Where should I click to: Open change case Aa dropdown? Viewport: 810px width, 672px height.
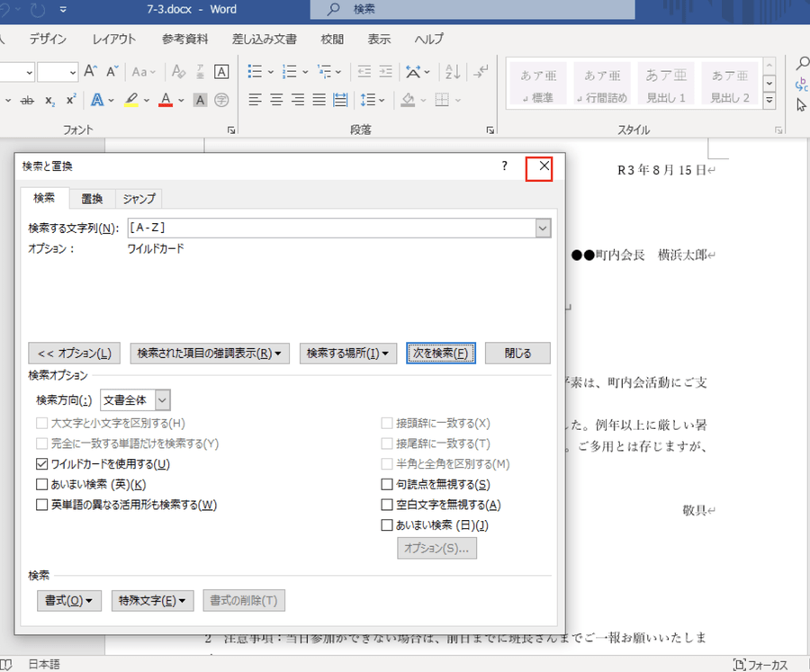tap(144, 71)
